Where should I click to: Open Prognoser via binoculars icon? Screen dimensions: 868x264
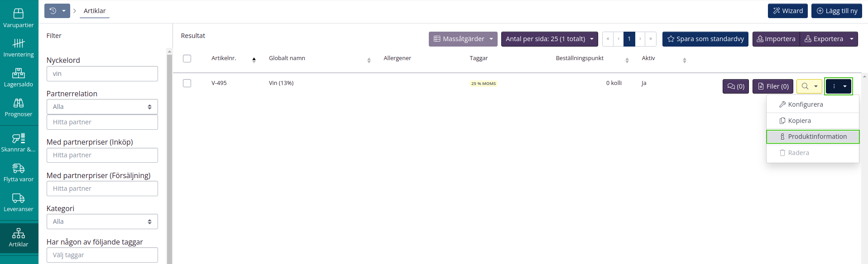point(19,108)
